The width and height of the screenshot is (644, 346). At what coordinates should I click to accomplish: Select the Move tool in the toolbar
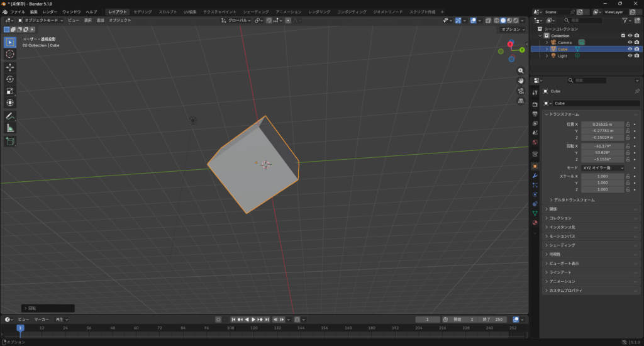point(10,67)
